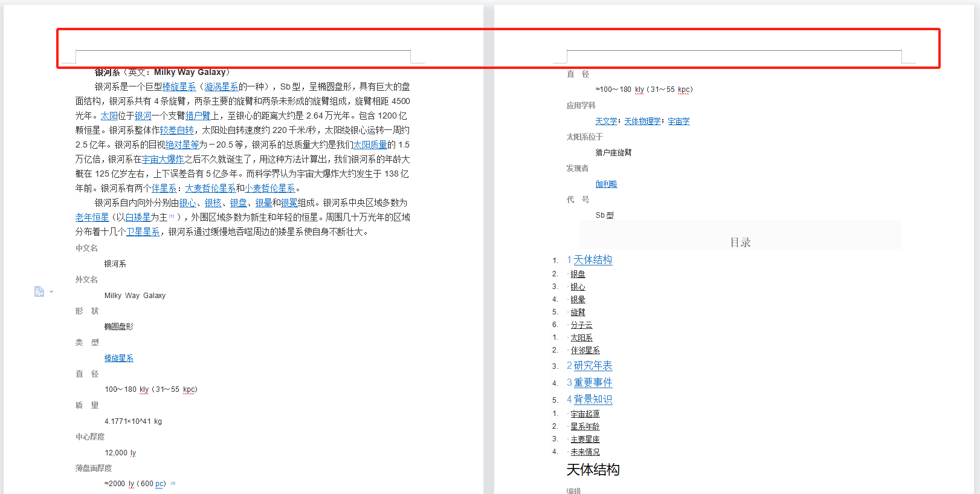Click the header area of the left page
Image resolution: width=980 pixels, height=494 pixels.
(x=243, y=48)
